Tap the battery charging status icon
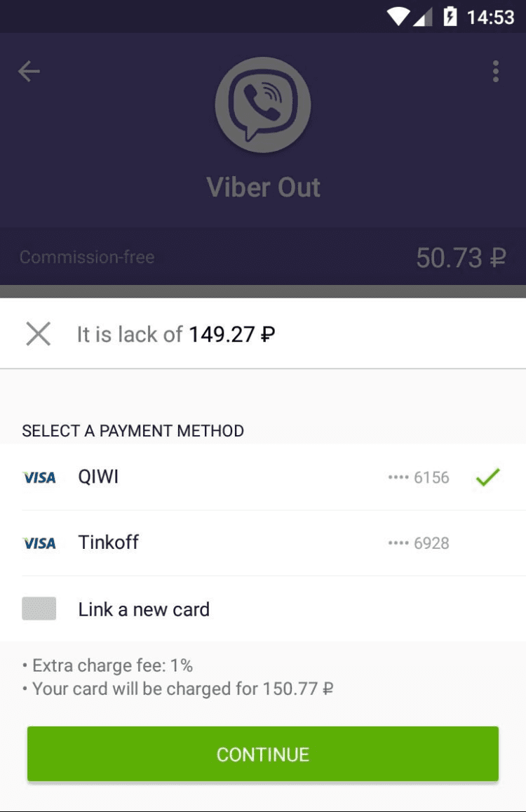 pos(450,17)
